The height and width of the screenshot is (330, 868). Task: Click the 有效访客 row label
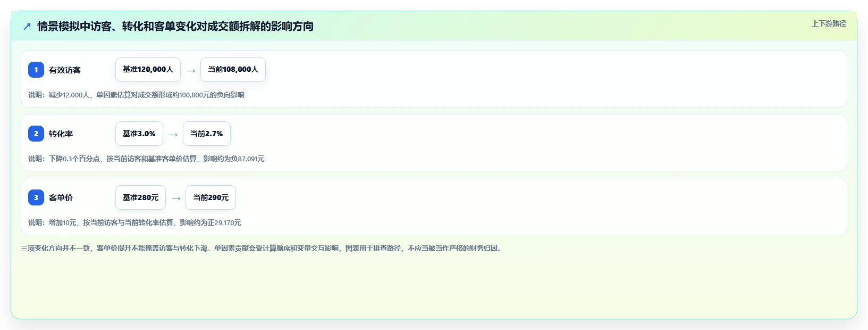pyautogui.click(x=65, y=70)
